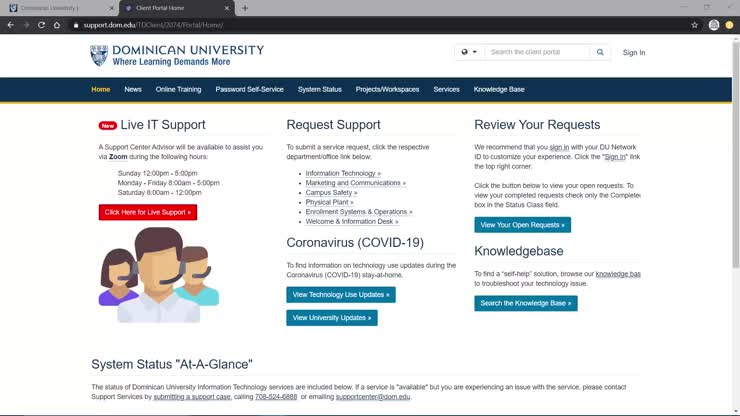740x416 pixels.
Task: Open Marketing and Communications link
Action: 355,183
